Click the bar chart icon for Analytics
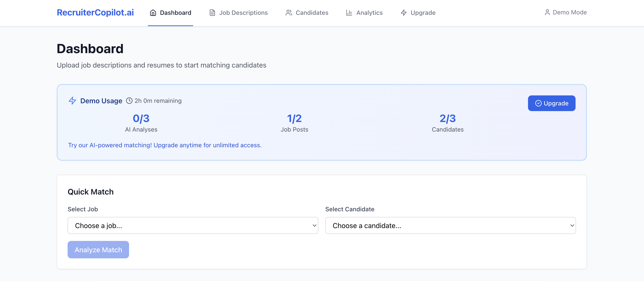 [x=349, y=12]
